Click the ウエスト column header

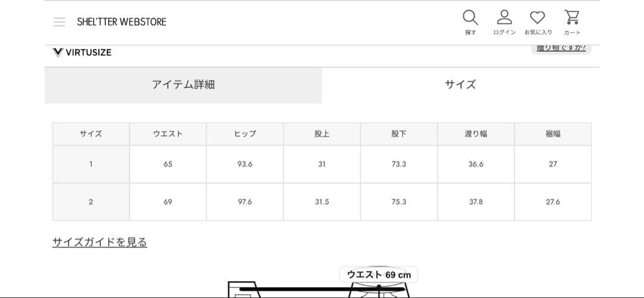click(x=168, y=134)
